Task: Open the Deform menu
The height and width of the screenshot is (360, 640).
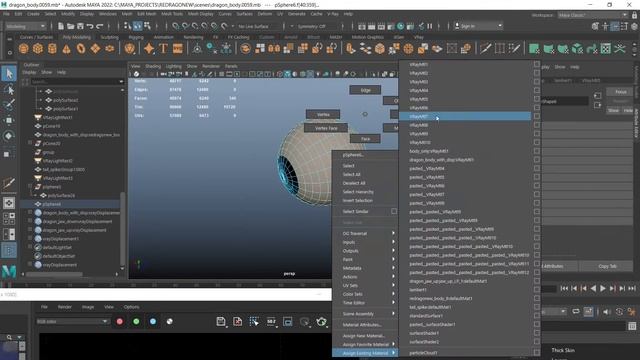Action: coord(264,14)
